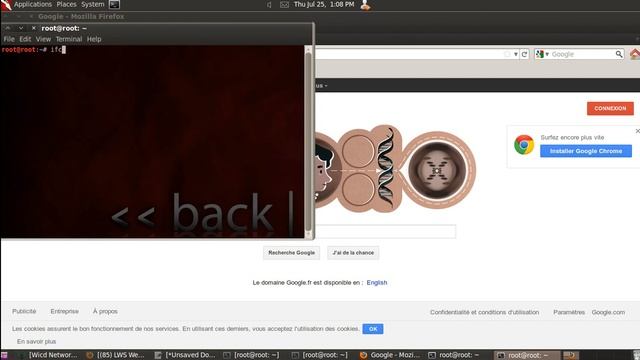
Task: Click the Google search text field
Action: click(385, 231)
